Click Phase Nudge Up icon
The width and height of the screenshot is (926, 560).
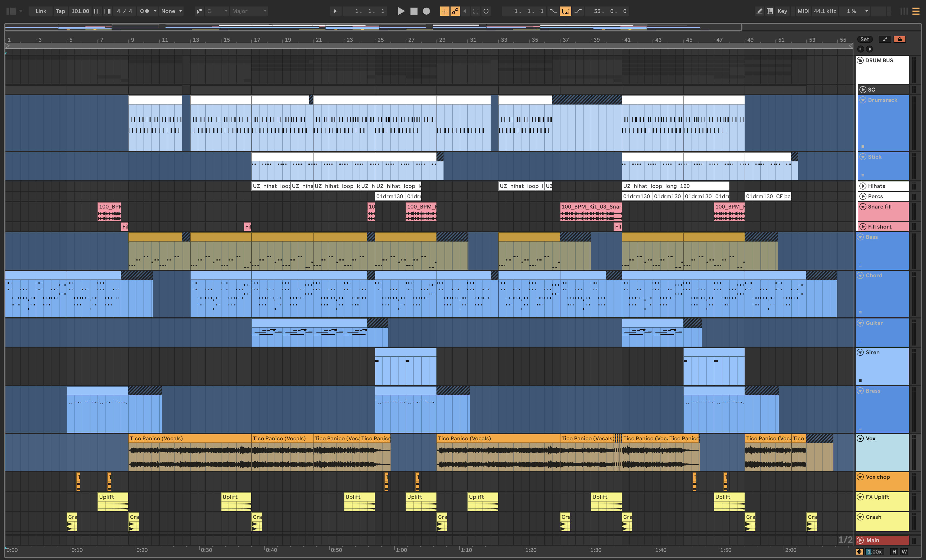(x=107, y=11)
